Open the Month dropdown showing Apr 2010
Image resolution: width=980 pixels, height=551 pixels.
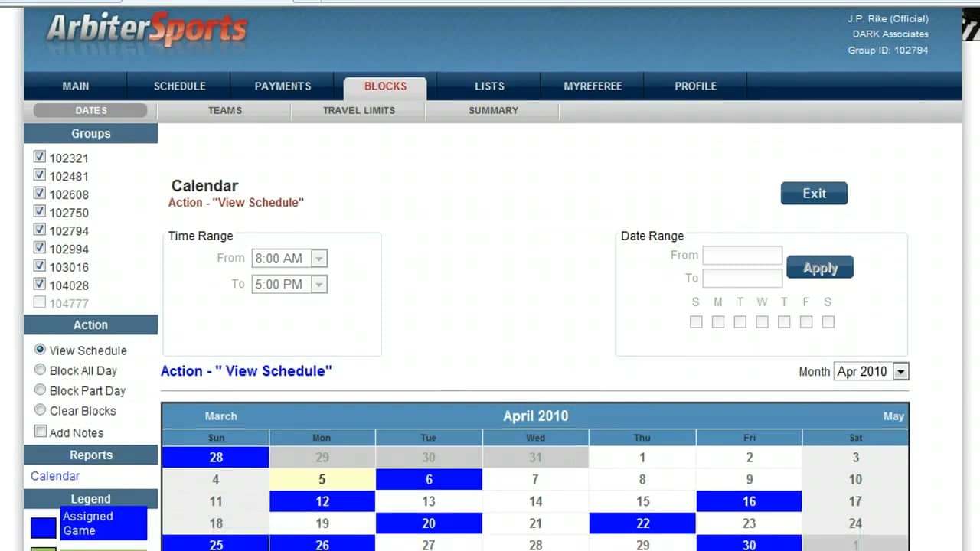(x=871, y=371)
